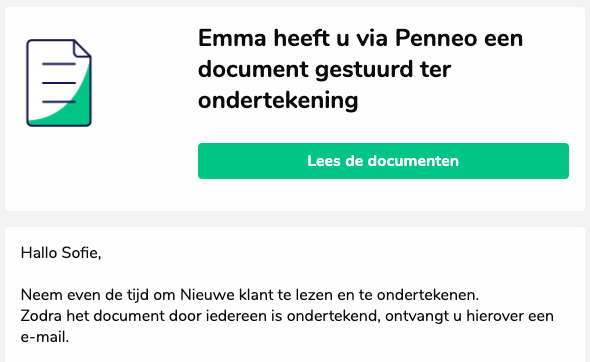The height and width of the screenshot is (362, 590).
Task: Click the word Penneo in the headline
Action: click(436, 38)
